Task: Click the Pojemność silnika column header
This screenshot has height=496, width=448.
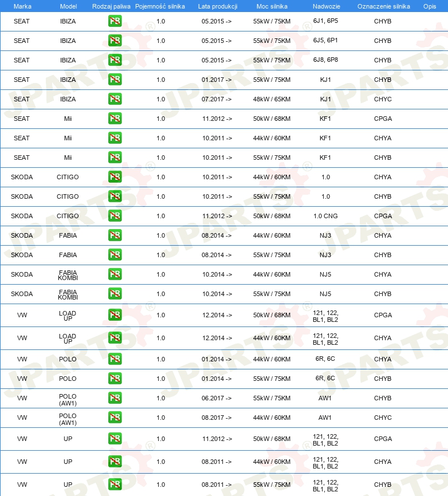Action: pyautogui.click(x=160, y=6)
